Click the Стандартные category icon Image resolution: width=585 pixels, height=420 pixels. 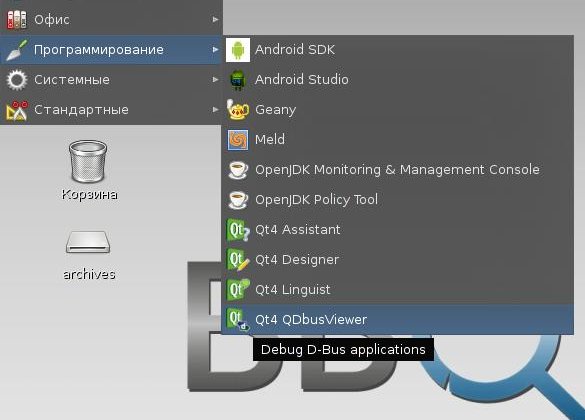(17, 110)
